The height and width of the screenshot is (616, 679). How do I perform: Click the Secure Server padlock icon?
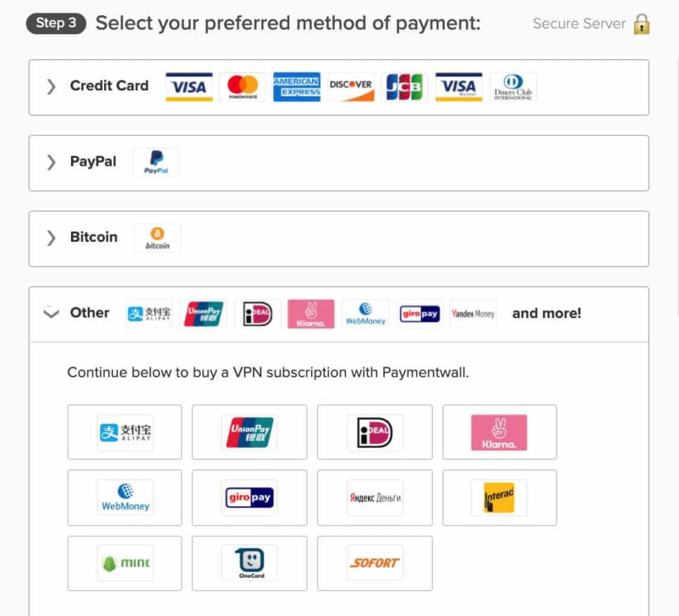click(641, 24)
